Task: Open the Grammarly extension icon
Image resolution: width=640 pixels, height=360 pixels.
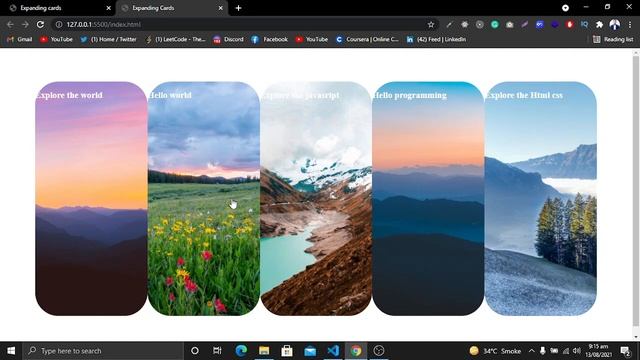Action: [495, 24]
